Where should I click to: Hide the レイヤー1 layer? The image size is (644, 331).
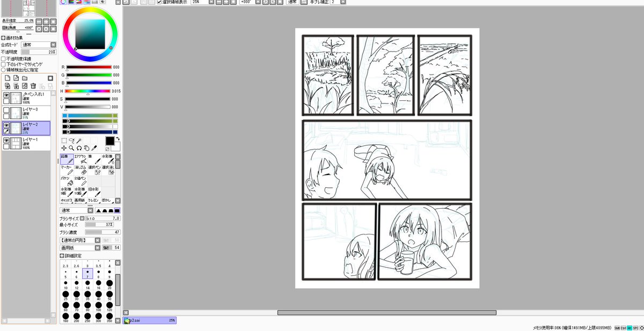pos(6,139)
